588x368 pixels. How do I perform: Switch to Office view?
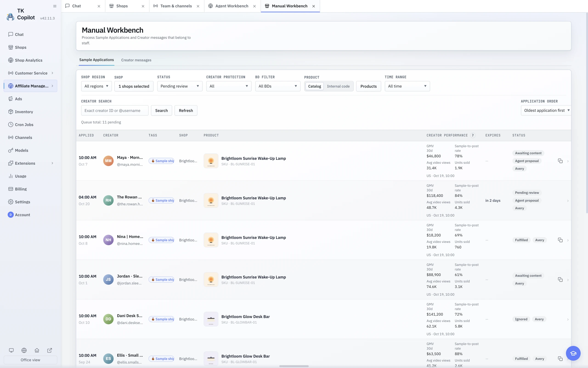[30, 360]
